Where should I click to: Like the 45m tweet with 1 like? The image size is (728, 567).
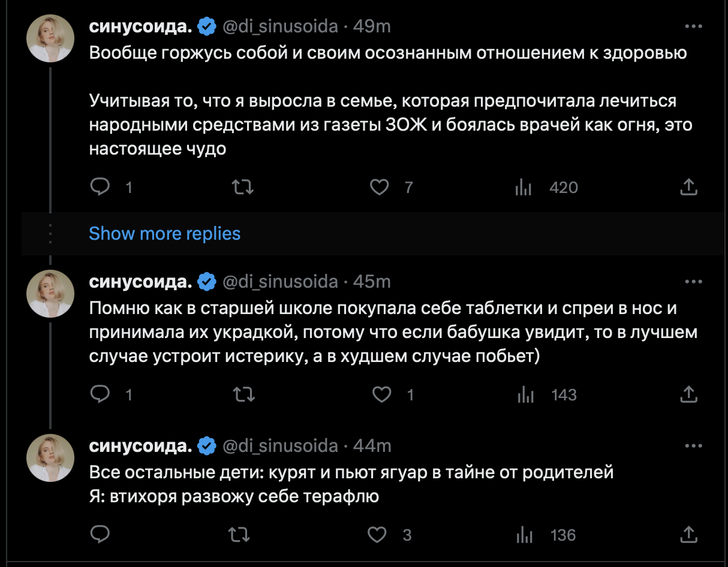pyautogui.click(x=381, y=394)
